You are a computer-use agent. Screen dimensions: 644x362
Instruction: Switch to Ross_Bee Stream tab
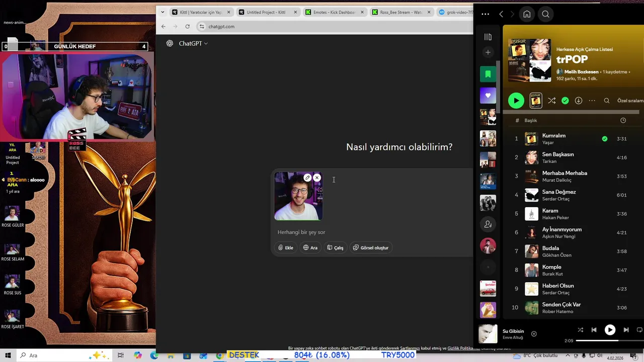pyautogui.click(x=401, y=12)
